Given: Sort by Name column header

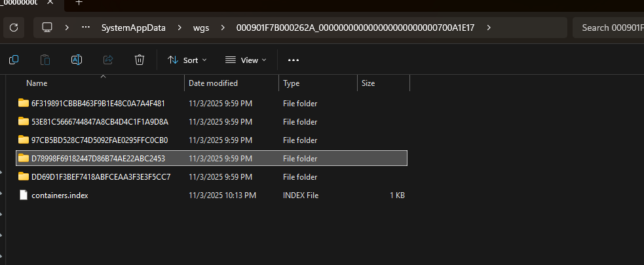Looking at the screenshot, I should click(37, 83).
